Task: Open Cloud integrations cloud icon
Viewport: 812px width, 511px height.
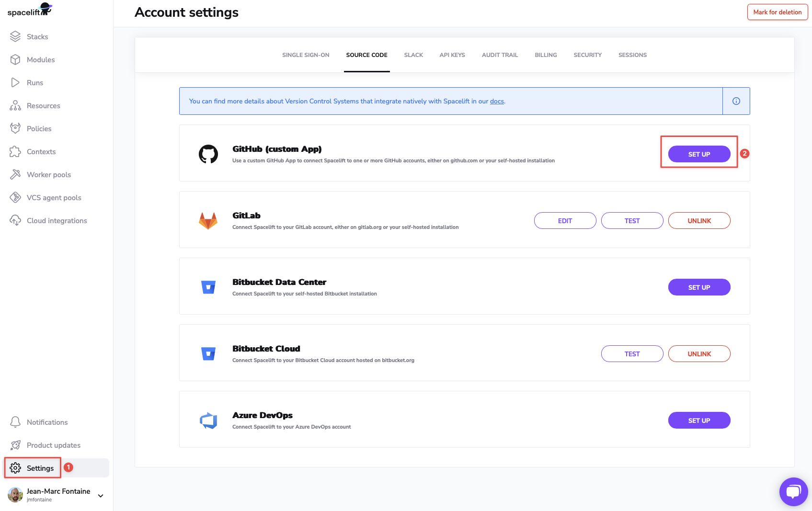Action: click(15, 220)
